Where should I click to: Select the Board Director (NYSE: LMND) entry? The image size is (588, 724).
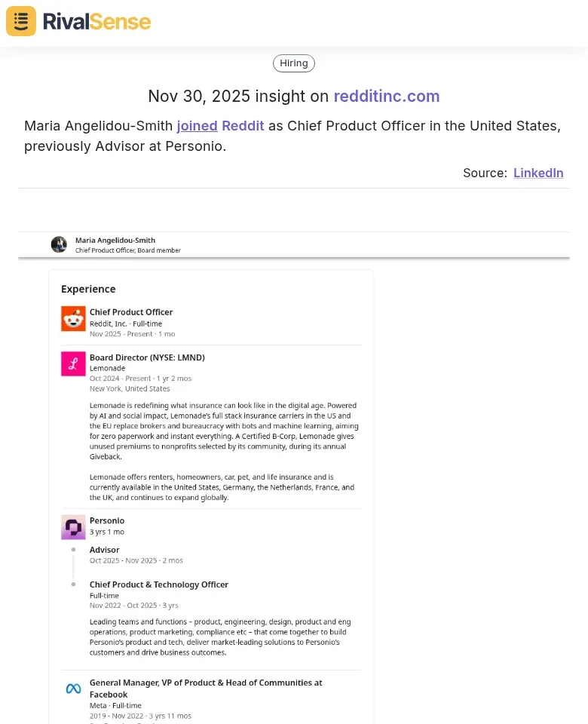(147, 357)
